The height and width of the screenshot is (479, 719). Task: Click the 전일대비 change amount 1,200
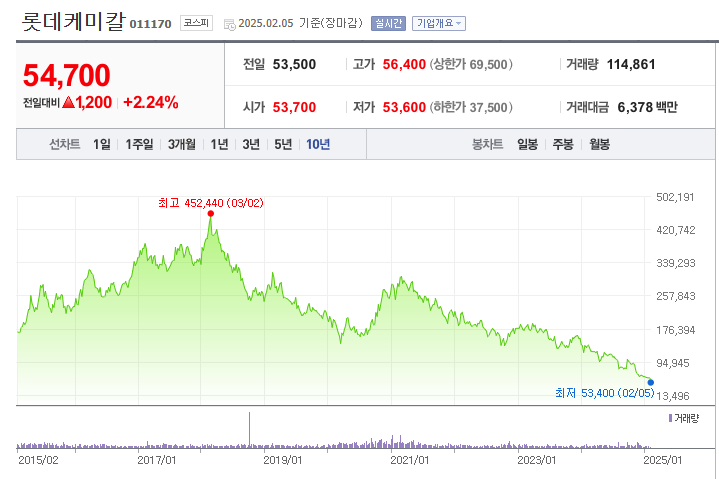tap(94, 102)
